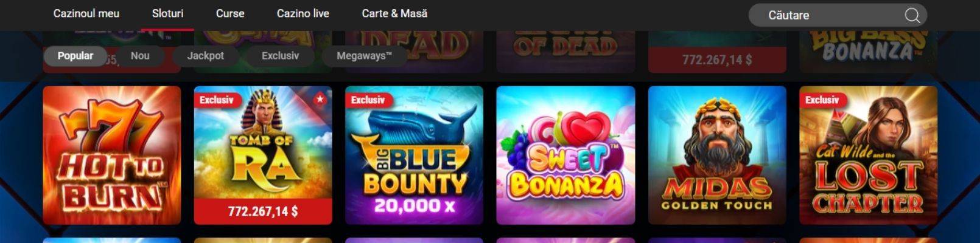Switch to the Sloturi tab

point(167,13)
